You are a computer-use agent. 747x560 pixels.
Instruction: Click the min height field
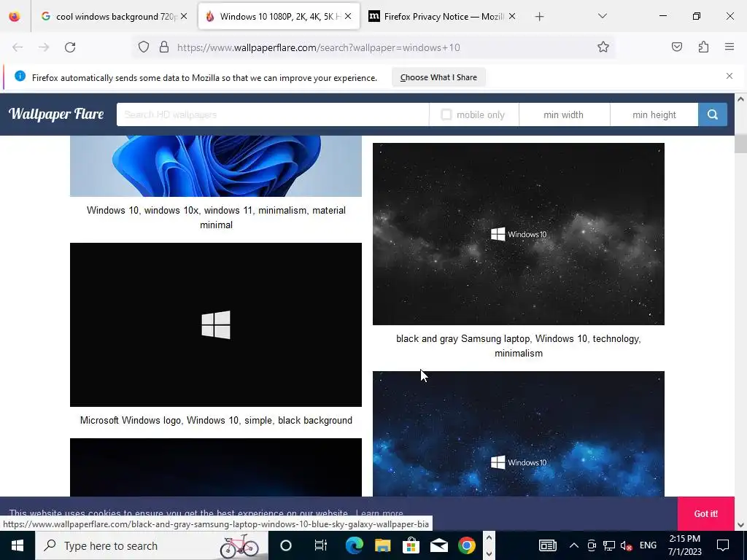point(654,114)
